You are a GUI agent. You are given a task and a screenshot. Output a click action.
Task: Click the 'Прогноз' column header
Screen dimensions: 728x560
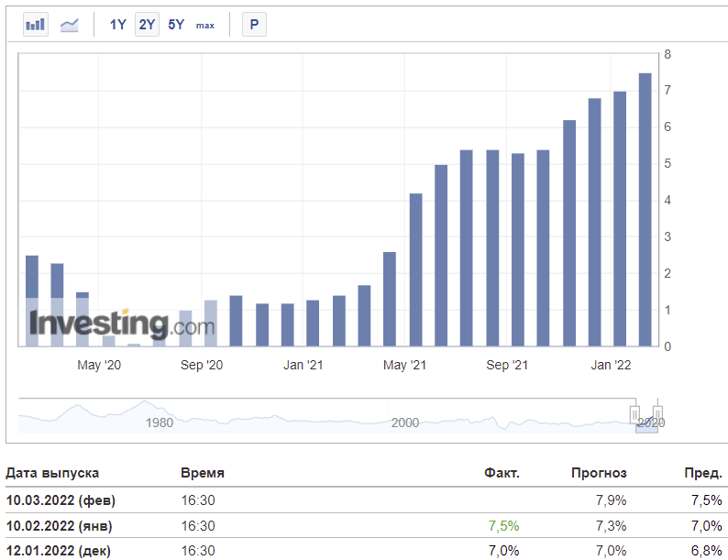[x=599, y=473]
